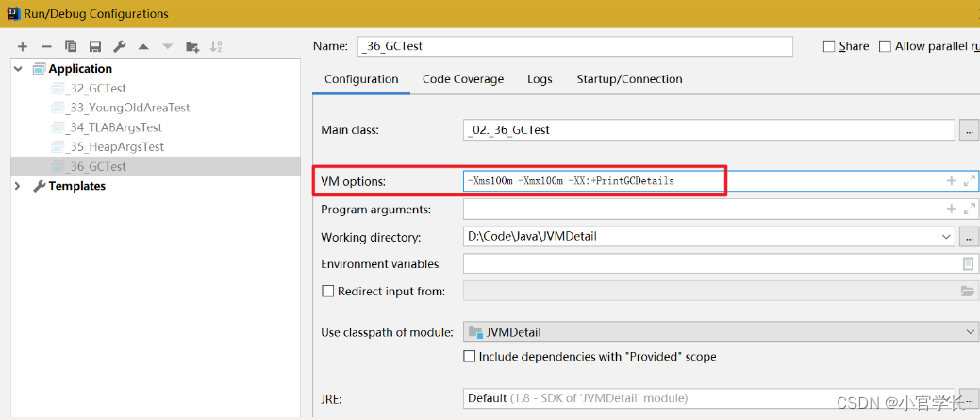
Task: Switch to the Logs tab
Action: click(x=540, y=79)
